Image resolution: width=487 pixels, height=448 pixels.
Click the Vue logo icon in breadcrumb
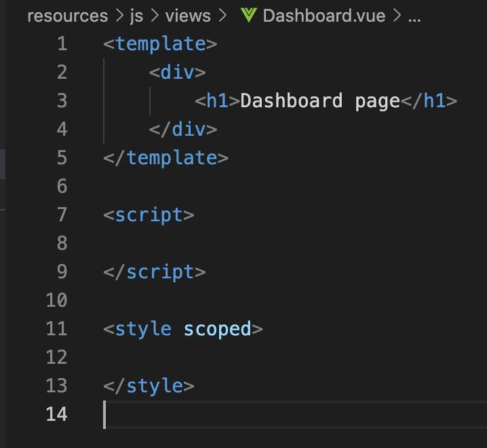pyautogui.click(x=248, y=15)
